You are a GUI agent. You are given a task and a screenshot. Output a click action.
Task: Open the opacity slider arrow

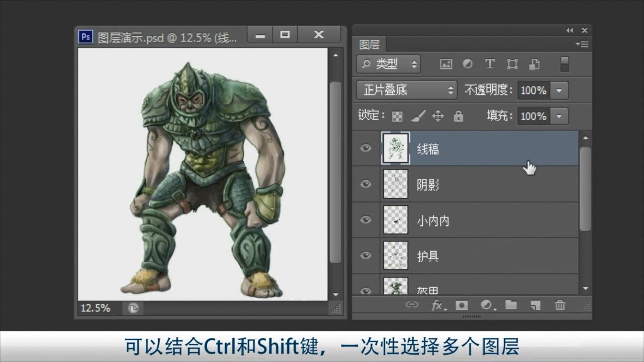click(x=559, y=91)
